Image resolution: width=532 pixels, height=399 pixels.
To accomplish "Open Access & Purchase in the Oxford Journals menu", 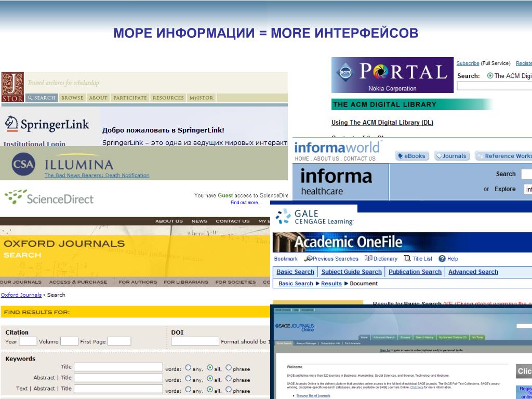I will 78,282.
